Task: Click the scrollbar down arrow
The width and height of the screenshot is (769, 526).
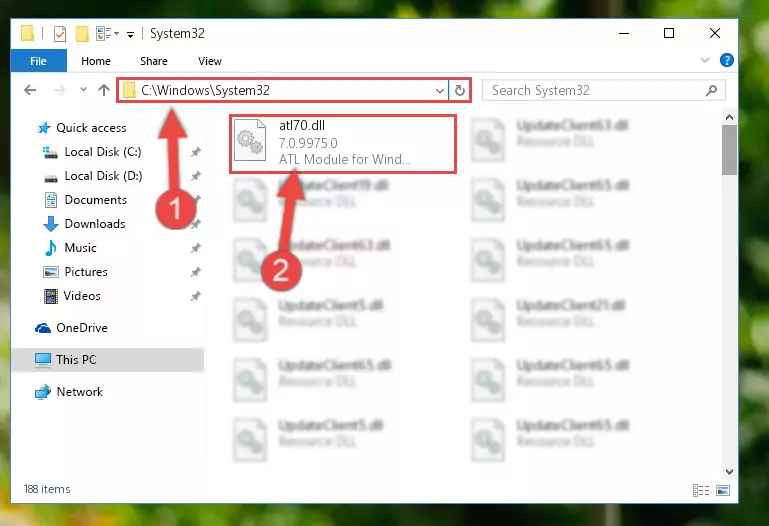Action: click(x=729, y=472)
